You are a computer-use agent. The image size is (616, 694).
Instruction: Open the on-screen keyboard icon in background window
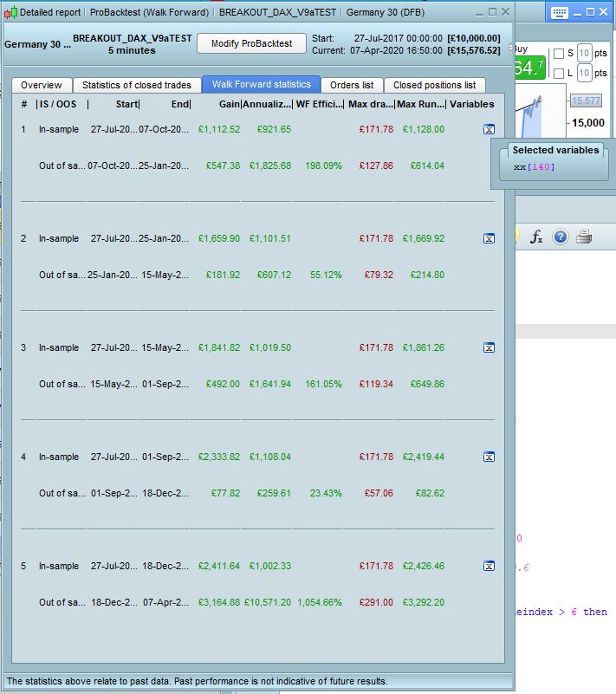pyautogui.click(x=560, y=12)
